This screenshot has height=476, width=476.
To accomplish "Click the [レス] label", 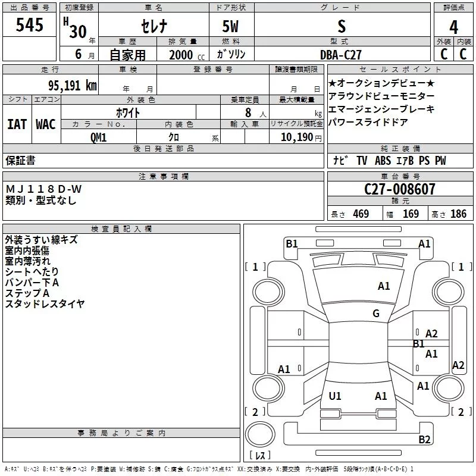I will (x=259, y=455).
